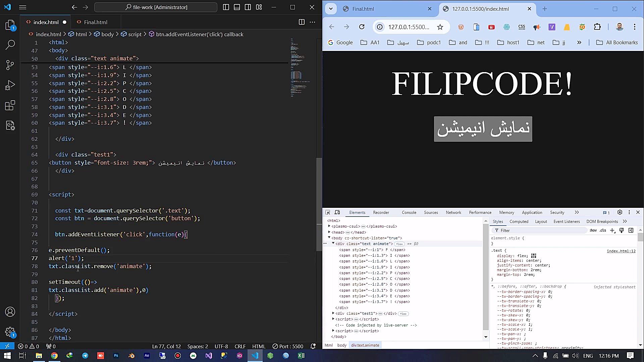Show more DevTools tabs chevron
This screenshot has width=644, height=362.
(577, 212)
